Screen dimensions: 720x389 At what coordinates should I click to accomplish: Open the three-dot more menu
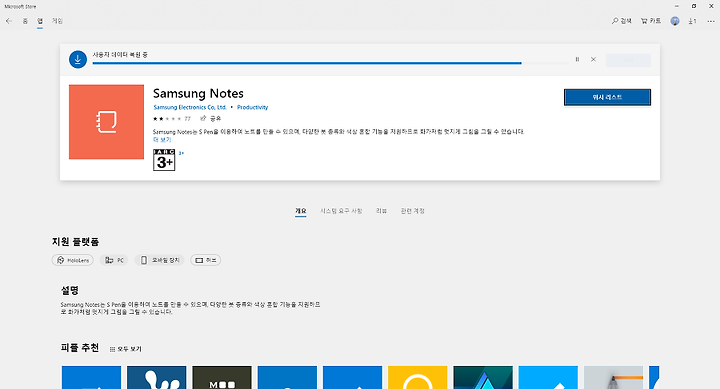tap(710, 21)
